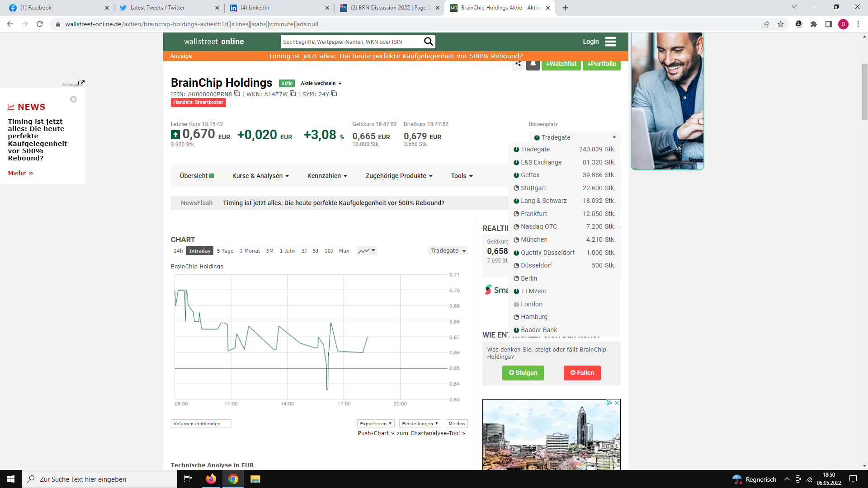This screenshot has height=488, width=868.
Task: Open external Anzeige link icon
Action: 81,83
